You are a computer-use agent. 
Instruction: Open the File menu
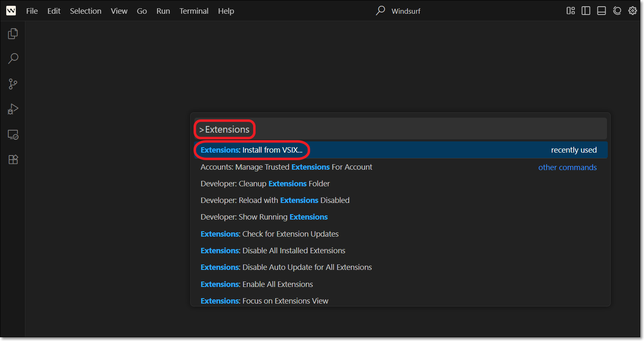click(x=32, y=11)
